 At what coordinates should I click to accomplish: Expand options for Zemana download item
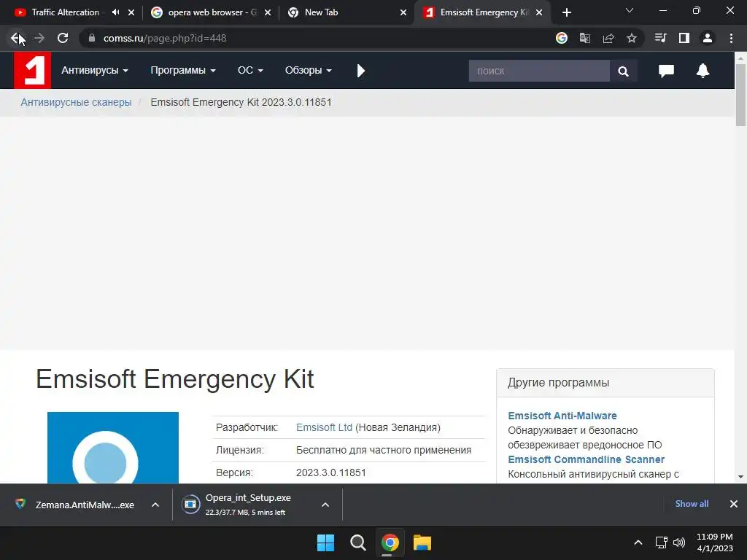click(155, 505)
